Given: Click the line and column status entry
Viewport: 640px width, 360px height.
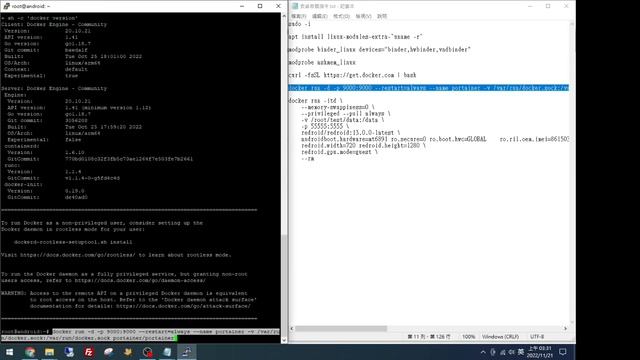Looking at the screenshot, I should [429, 337].
